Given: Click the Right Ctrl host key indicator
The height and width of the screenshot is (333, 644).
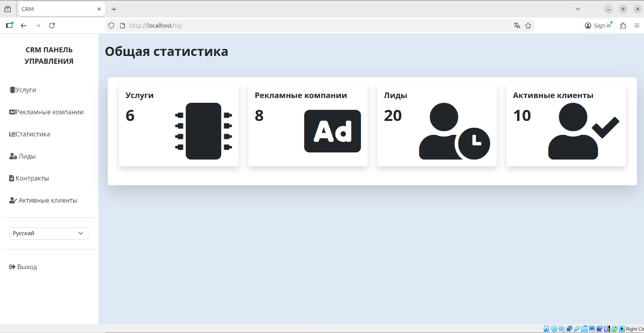Looking at the screenshot, I should [x=635, y=329].
